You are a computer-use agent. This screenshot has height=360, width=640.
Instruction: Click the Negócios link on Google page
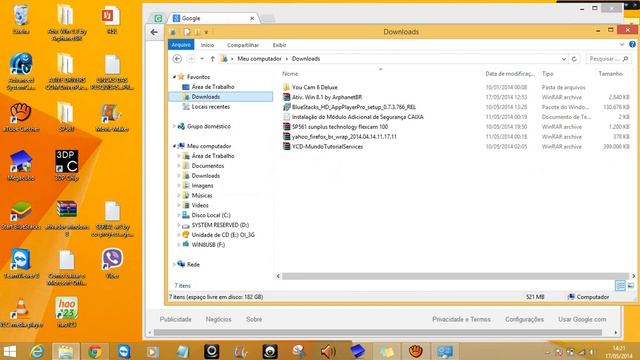tap(218, 319)
